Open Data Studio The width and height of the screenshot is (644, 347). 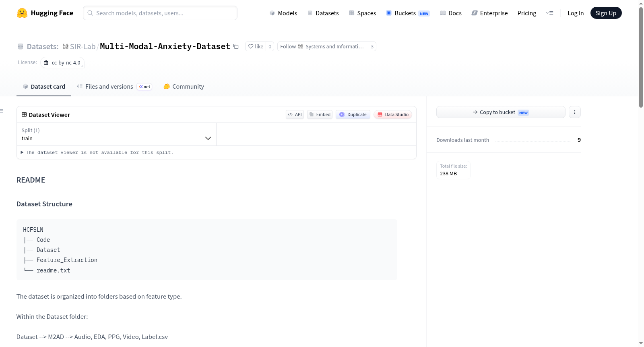tap(393, 114)
